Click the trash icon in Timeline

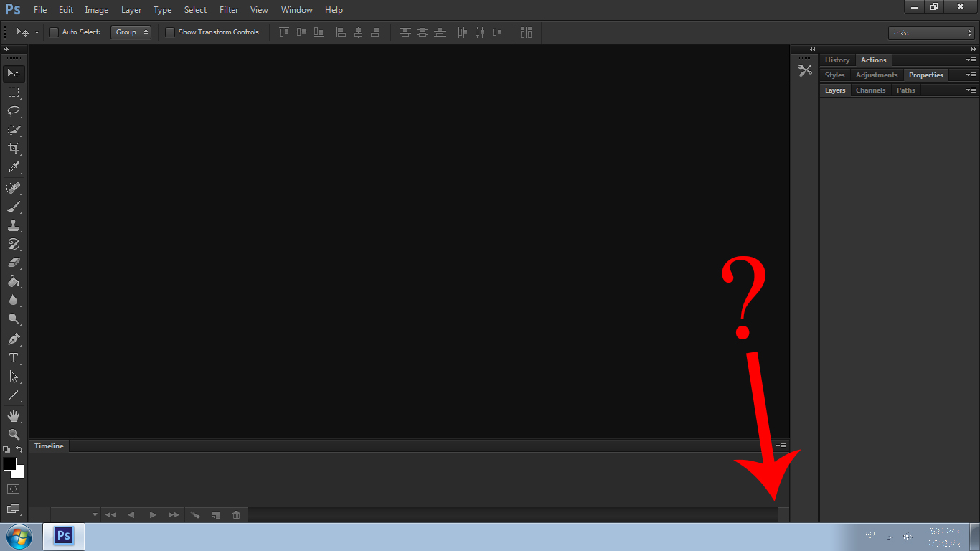(x=236, y=514)
